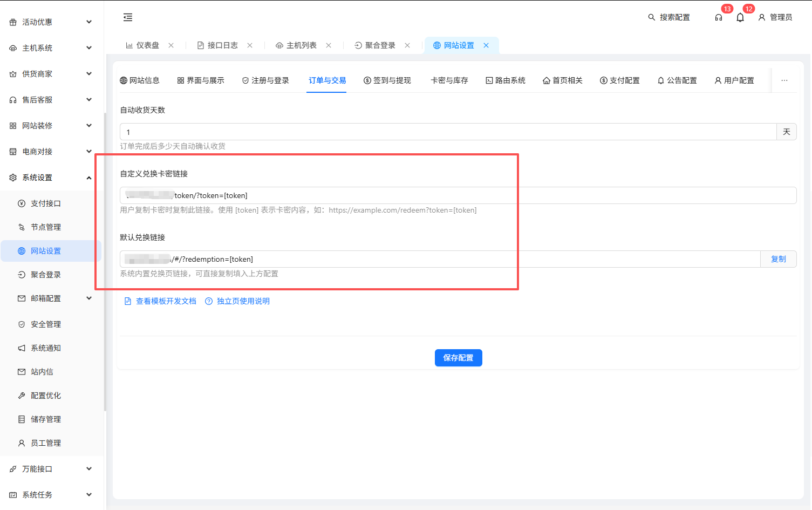Open the 独立页使用说明 help link
812x510 pixels.
(243, 301)
